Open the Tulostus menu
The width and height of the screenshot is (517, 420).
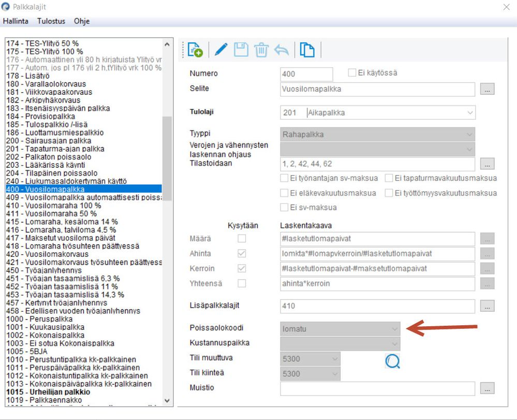coord(51,21)
